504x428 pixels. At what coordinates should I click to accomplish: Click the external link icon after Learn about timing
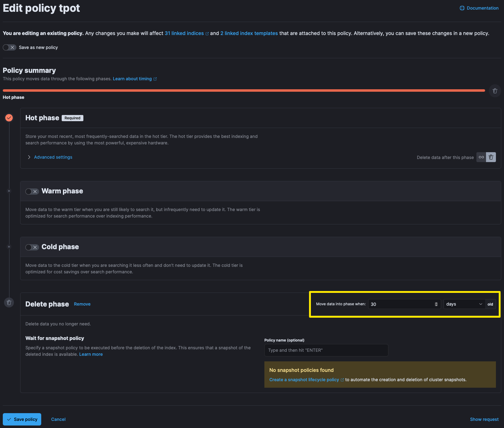click(x=155, y=79)
